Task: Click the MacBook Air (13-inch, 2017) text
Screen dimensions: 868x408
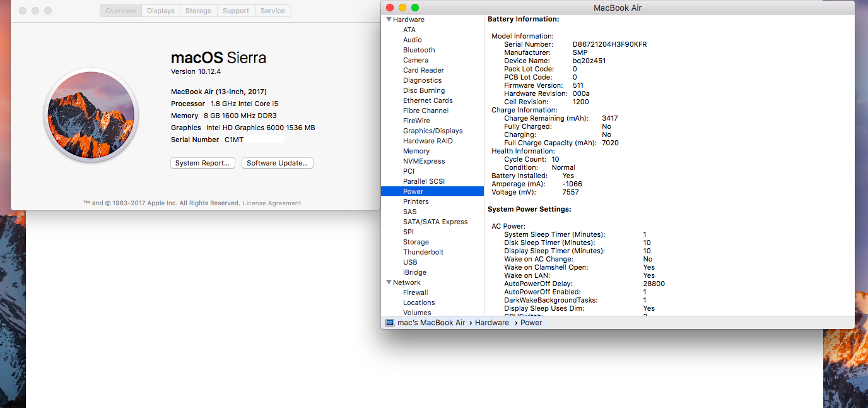Action: (x=219, y=92)
